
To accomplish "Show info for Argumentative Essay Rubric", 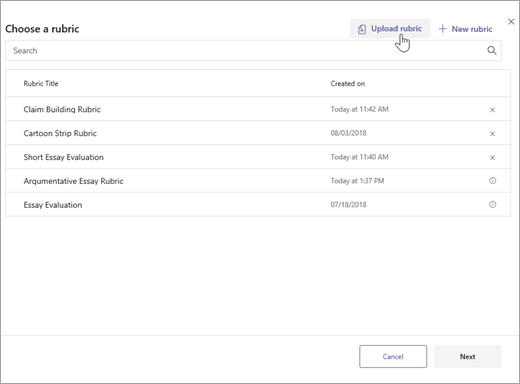I will click(x=492, y=181).
